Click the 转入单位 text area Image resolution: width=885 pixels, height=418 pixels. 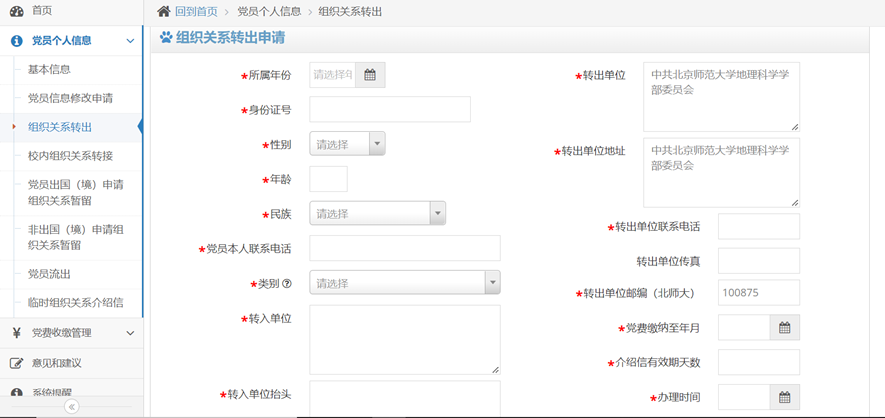[x=404, y=340]
